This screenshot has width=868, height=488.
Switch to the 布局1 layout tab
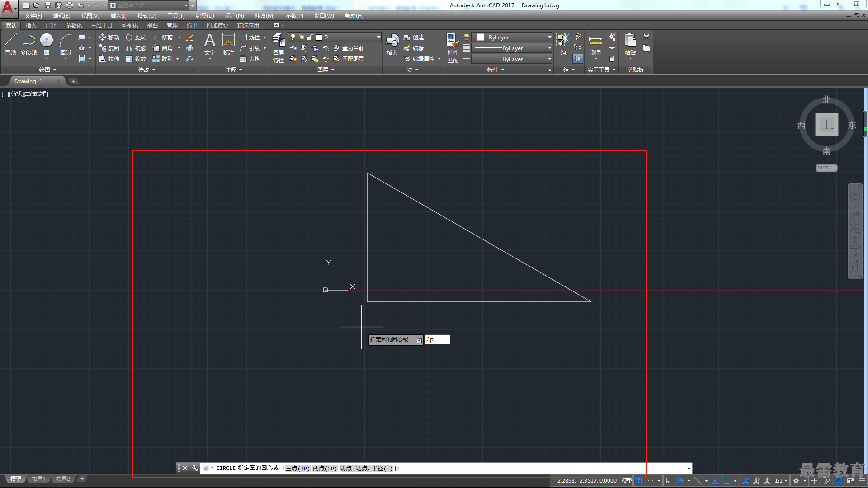click(38, 479)
